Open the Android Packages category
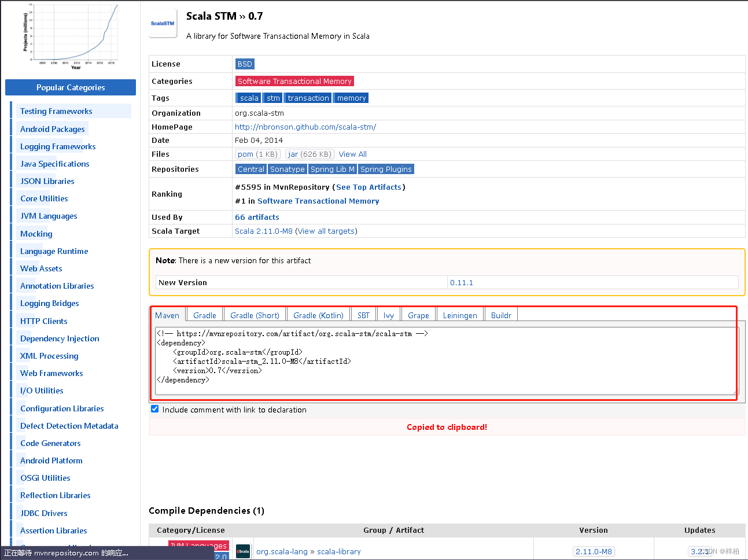Screen dimensions: 748x560 [x=53, y=130]
